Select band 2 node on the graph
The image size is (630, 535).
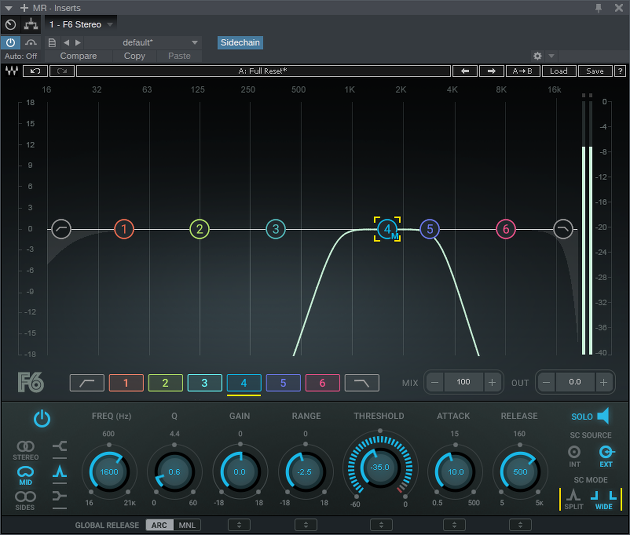click(x=199, y=229)
